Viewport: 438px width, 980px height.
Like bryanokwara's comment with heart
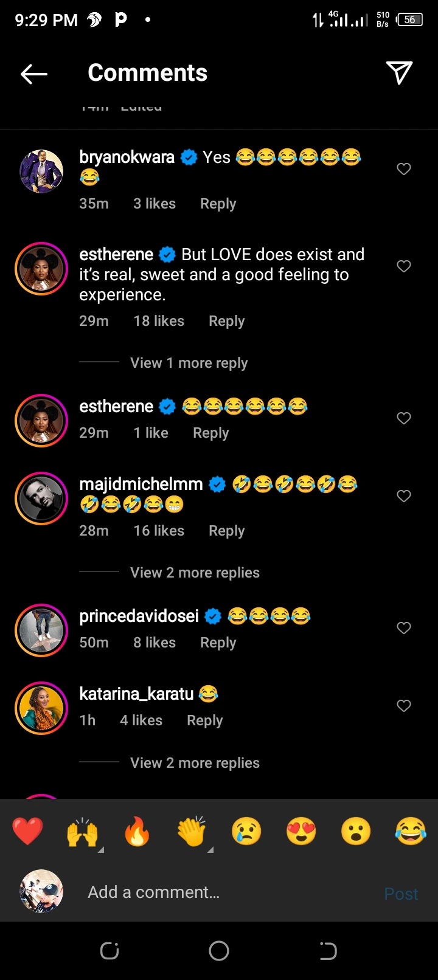click(404, 169)
